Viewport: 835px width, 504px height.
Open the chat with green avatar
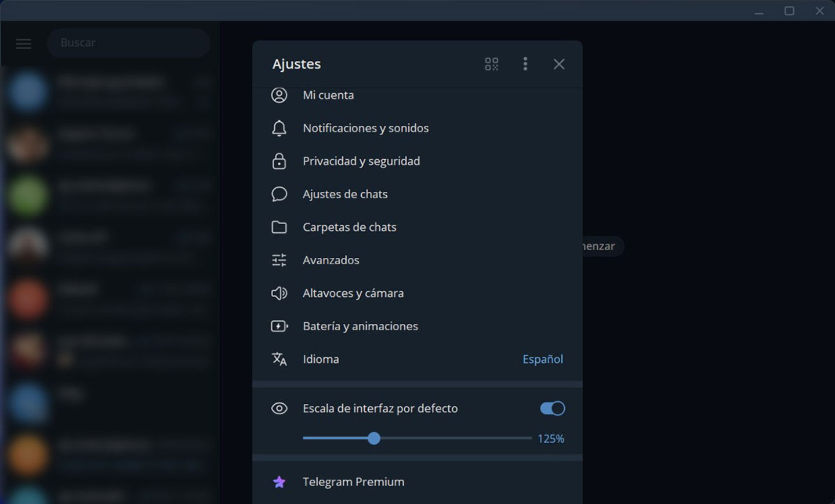pos(110,196)
